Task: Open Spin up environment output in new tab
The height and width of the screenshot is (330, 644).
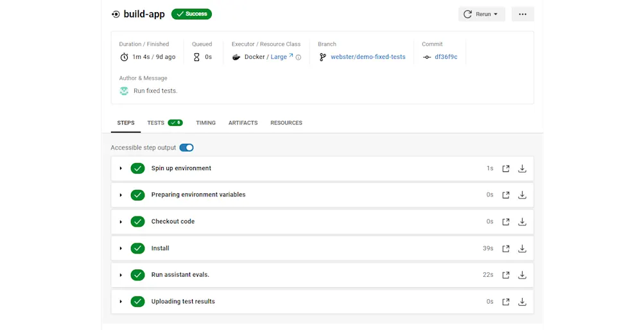Action: [x=505, y=168]
